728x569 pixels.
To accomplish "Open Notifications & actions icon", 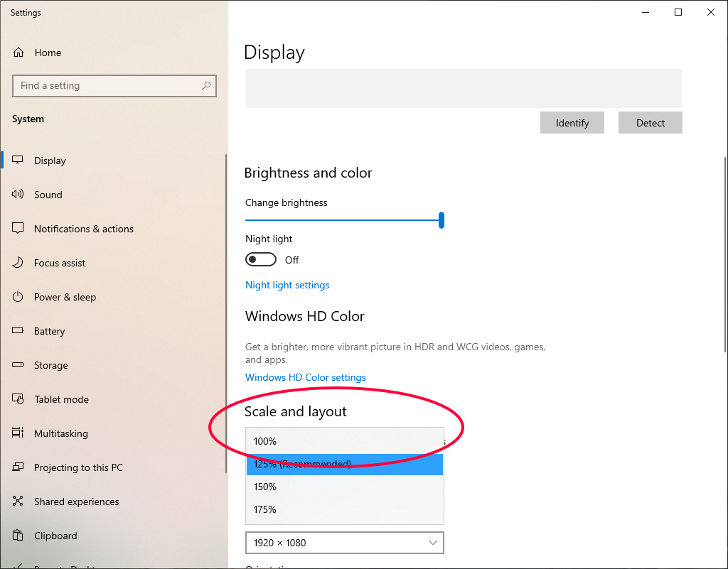I will click(x=18, y=229).
